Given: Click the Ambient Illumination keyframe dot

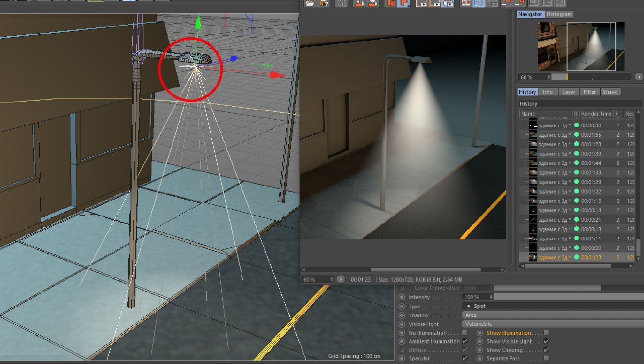Looking at the screenshot, I should point(401,341).
